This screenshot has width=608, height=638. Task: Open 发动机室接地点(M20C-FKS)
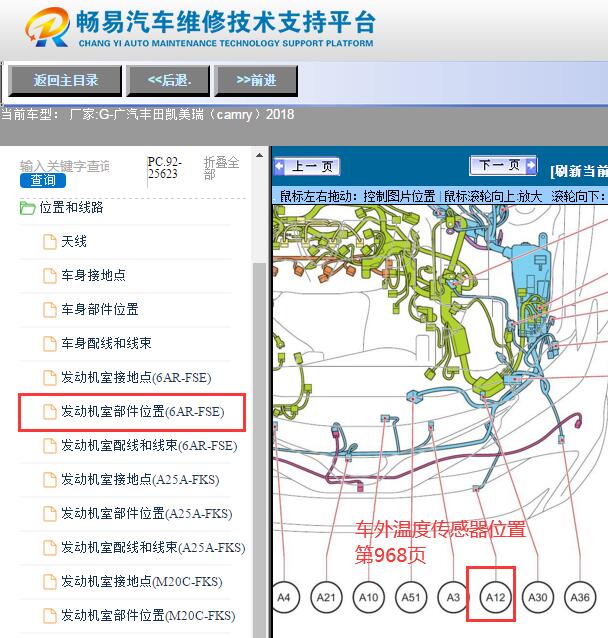(142, 582)
